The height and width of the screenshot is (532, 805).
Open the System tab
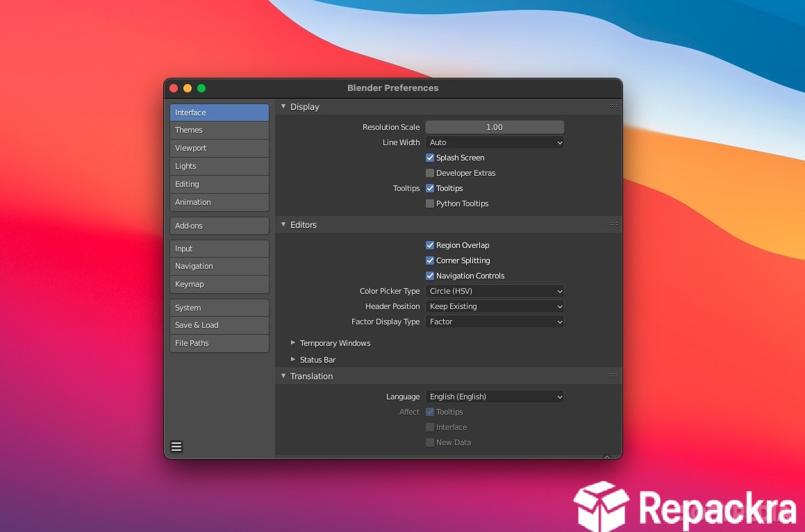219,308
